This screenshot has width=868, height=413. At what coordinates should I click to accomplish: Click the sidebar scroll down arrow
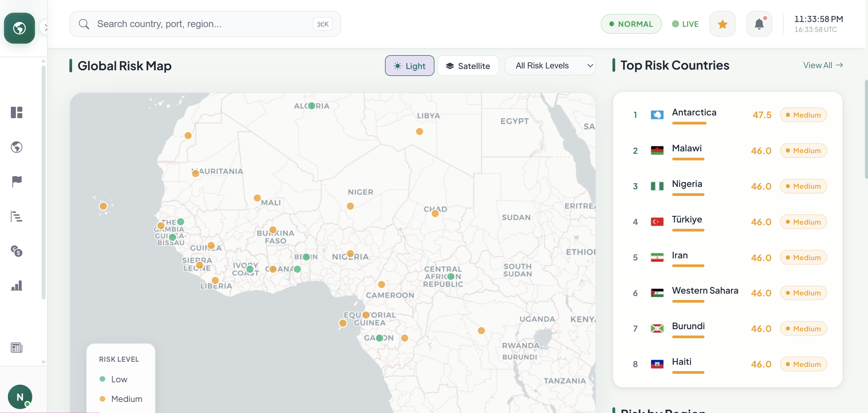click(x=43, y=362)
